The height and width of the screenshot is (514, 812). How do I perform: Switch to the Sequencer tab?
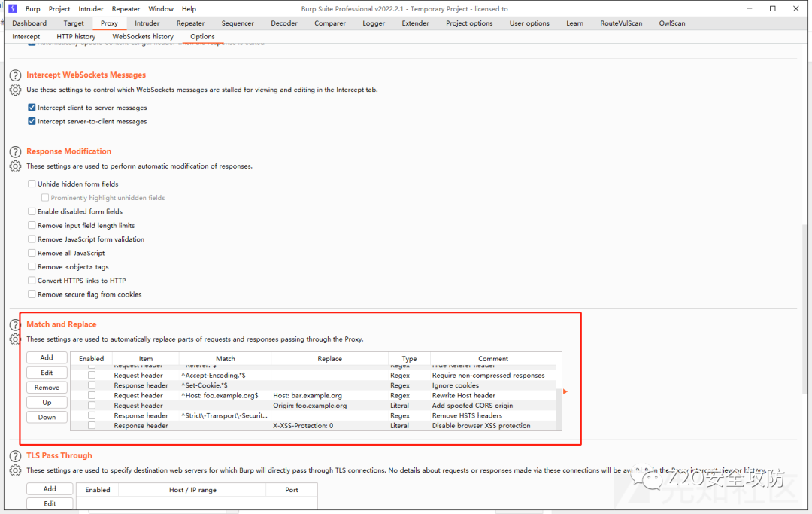click(x=238, y=23)
